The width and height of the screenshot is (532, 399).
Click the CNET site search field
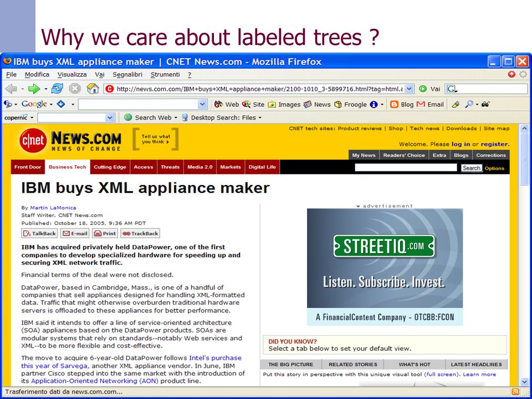406,167
